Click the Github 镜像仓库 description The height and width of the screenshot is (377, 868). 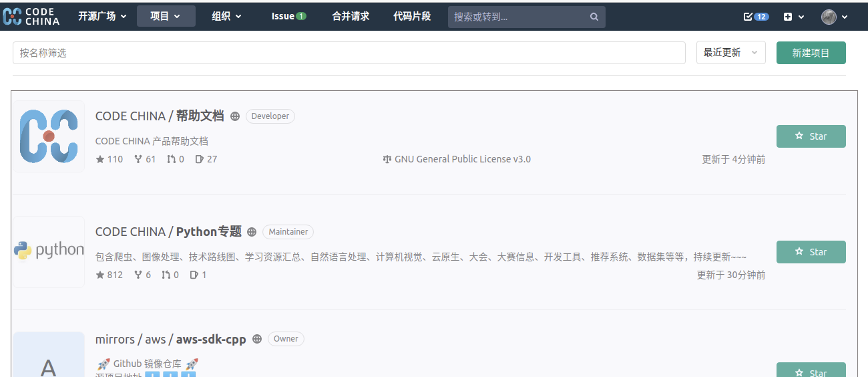pyautogui.click(x=148, y=364)
